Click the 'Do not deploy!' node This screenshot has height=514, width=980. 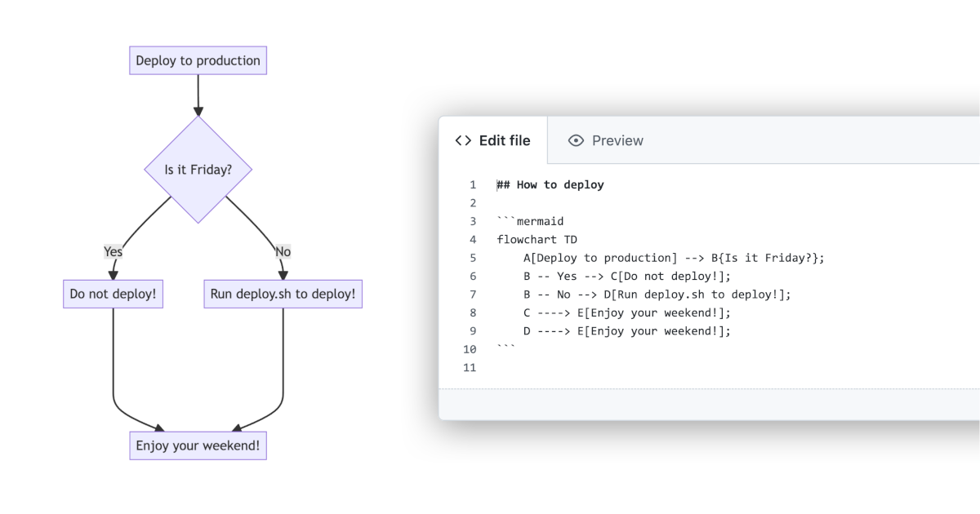[x=113, y=294]
